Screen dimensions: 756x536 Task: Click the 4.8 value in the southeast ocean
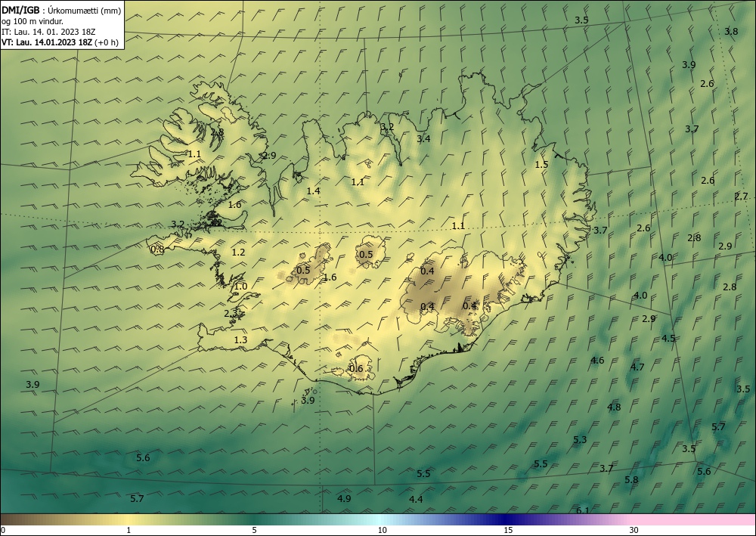(614, 407)
